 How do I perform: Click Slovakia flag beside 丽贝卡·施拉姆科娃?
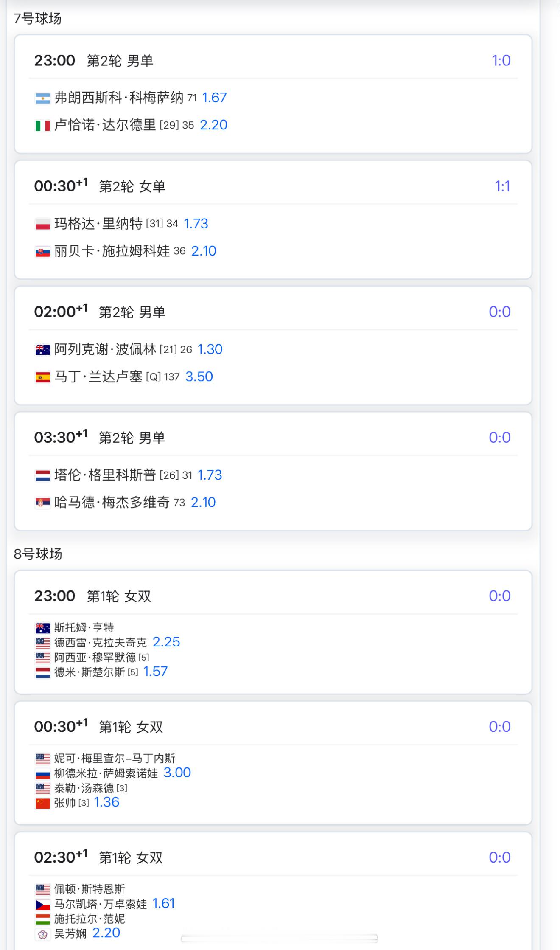pos(43,252)
